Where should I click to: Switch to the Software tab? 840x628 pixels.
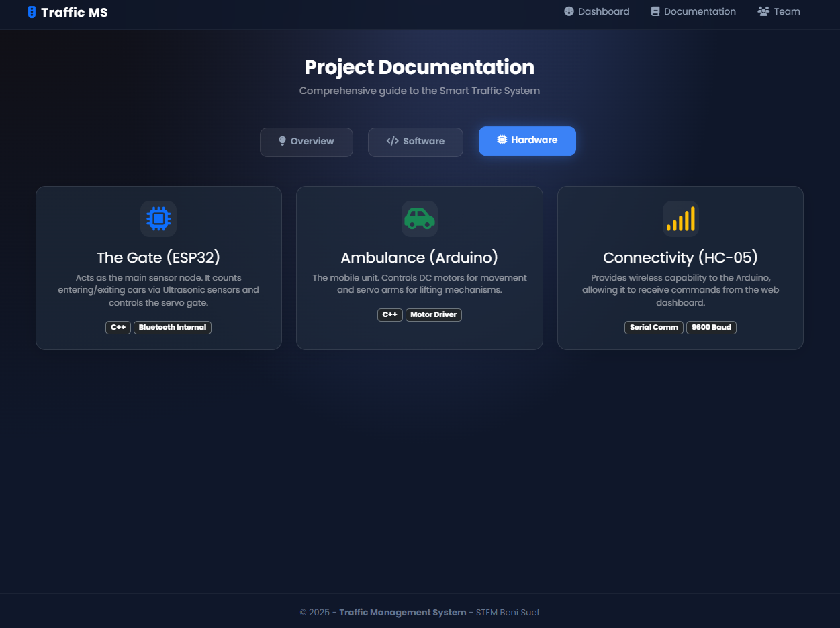coord(415,142)
